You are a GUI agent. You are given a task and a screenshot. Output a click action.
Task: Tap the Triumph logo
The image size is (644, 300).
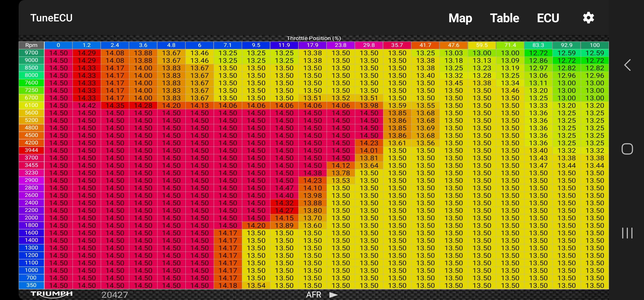[51, 294]
